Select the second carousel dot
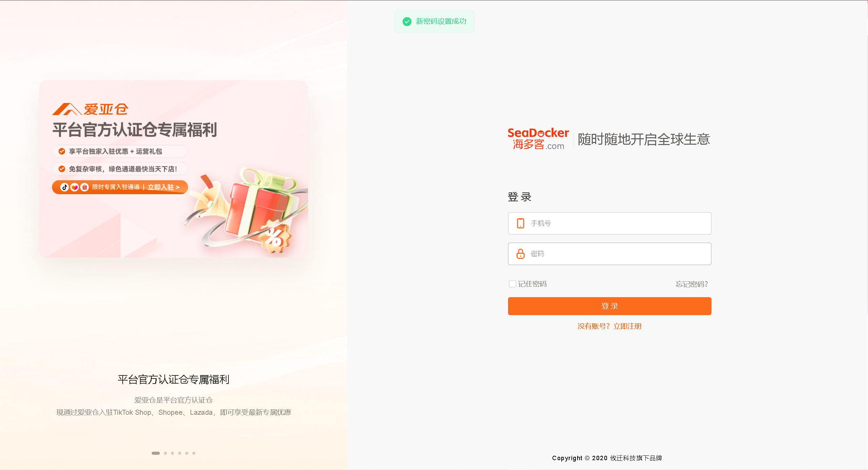 (x=165, y=453)
